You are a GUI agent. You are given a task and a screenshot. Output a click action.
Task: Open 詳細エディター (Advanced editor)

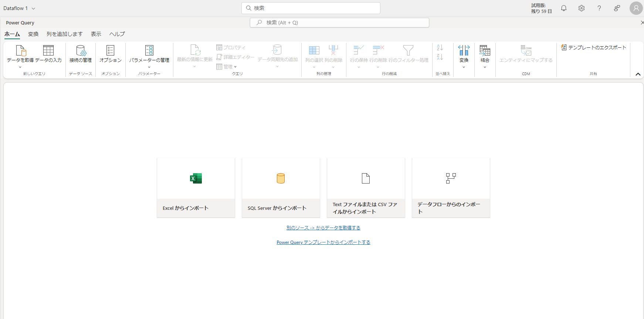235,57
